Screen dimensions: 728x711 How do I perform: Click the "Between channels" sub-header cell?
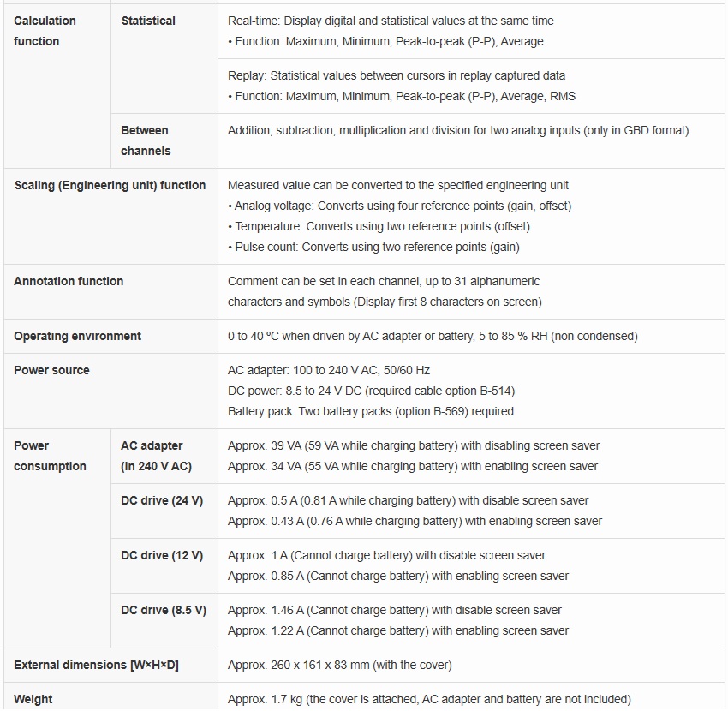click(146, 140)
